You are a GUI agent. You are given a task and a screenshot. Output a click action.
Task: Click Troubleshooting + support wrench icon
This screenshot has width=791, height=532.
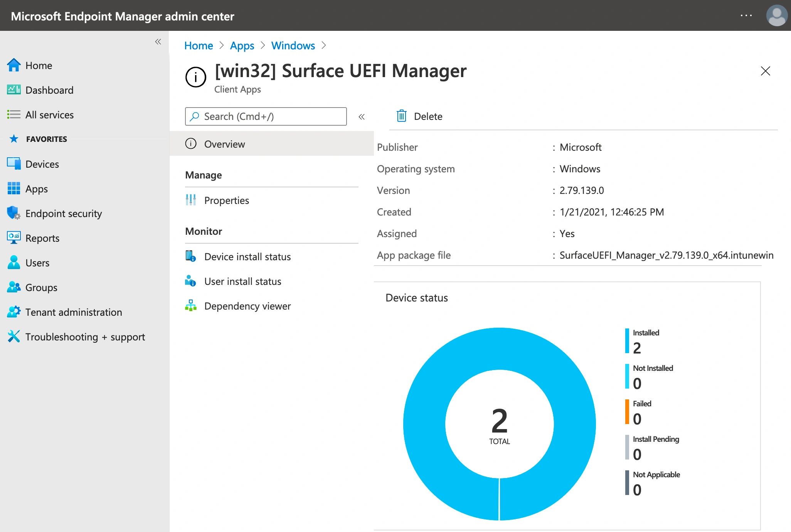point(13,336)
